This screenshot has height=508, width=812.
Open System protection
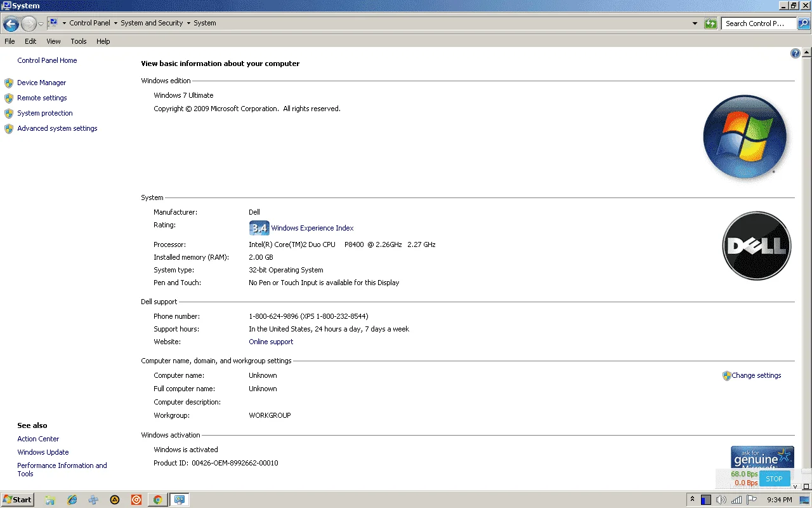click(45, 113)
